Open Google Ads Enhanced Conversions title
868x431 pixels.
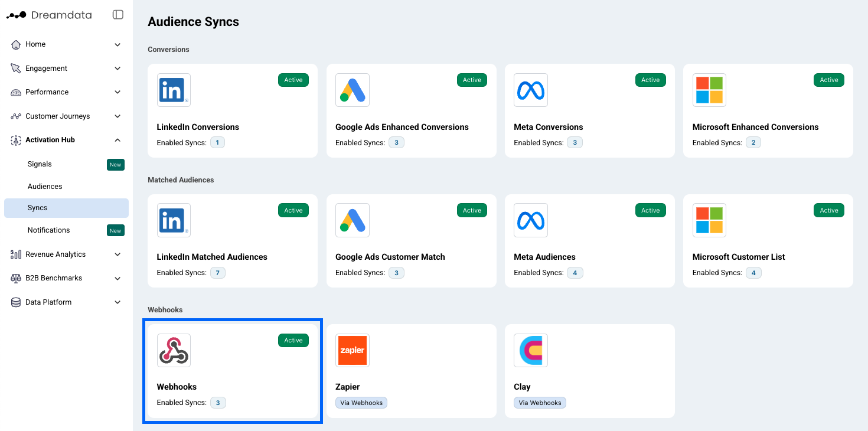click(x=402, y=127)
